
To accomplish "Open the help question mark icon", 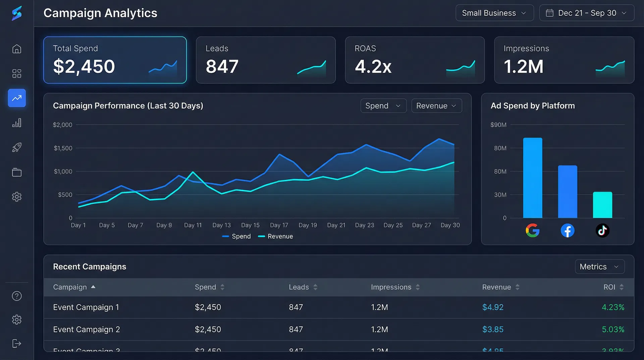I will 17,296.
